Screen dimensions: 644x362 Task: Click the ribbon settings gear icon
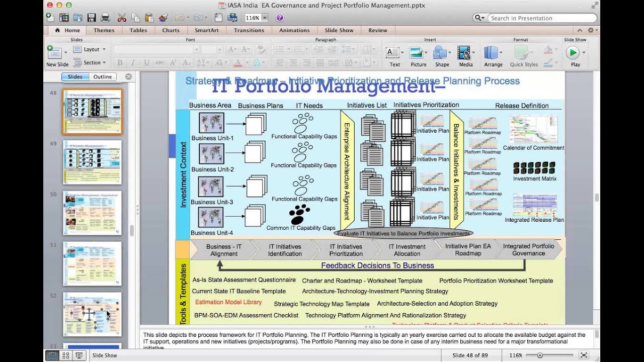(x=591, y=30)
